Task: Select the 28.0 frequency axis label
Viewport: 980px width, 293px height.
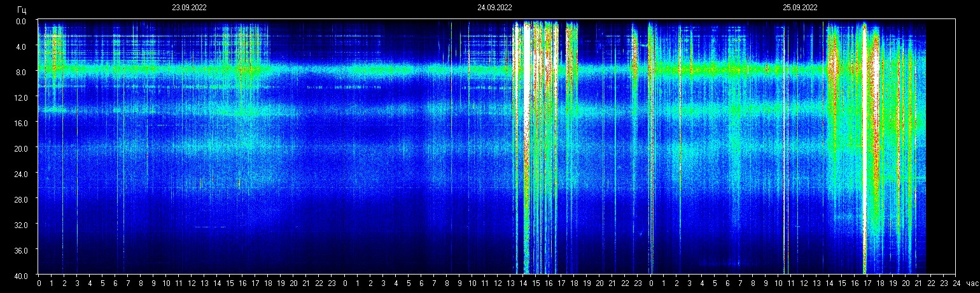Action: click(x=20, y=199)
